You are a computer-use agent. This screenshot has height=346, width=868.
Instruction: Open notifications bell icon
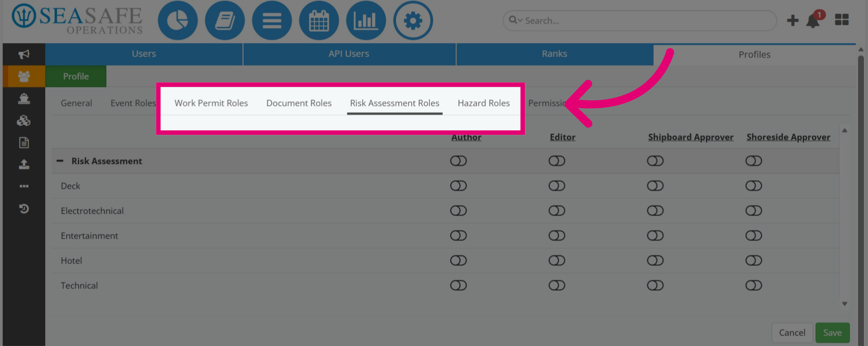813,20
